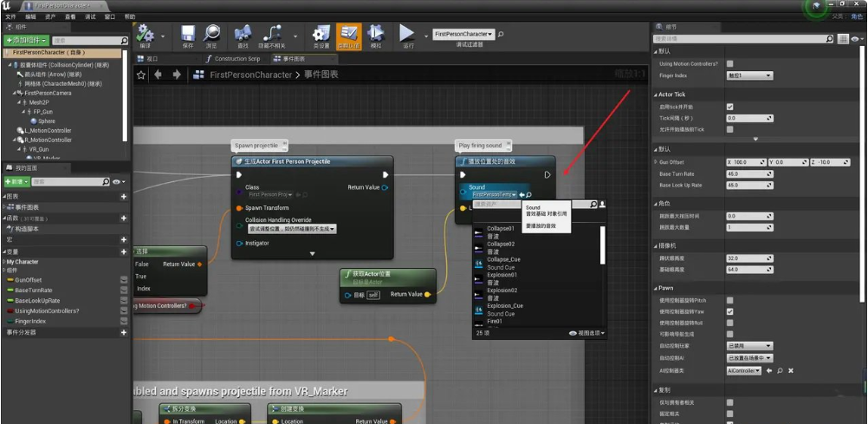Clear AI控制器类 with the X icon
Viewport: 868px width, 424px height.
point(791,370)
